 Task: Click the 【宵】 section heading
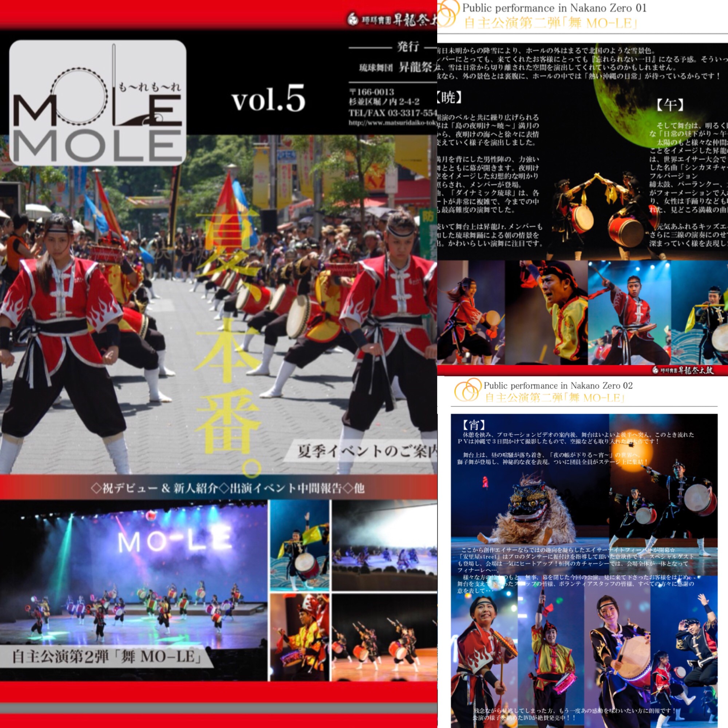(x=474, y=425)
